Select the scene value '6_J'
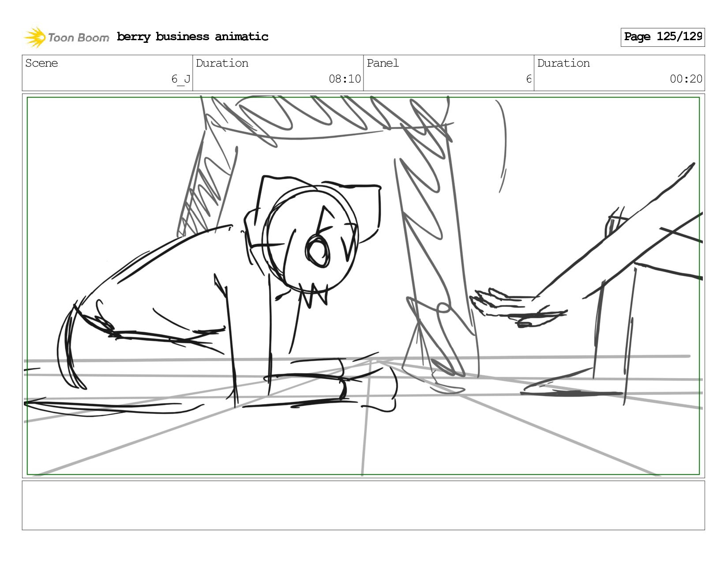 pos(181,79)
